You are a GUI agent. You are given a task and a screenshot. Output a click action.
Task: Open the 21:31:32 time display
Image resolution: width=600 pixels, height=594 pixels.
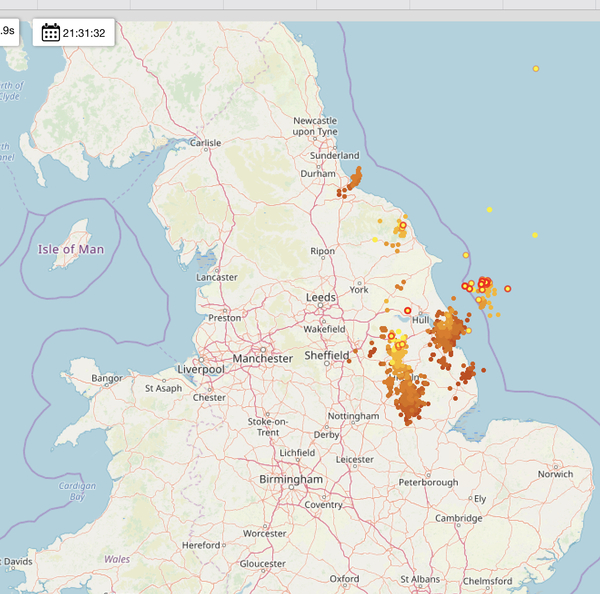click(85, 33)
